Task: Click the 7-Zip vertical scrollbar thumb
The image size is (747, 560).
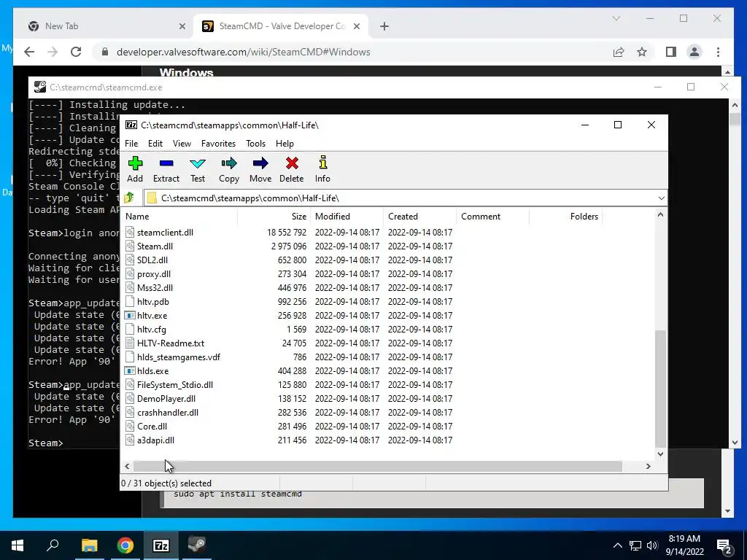Action: [x=660, y=388]
